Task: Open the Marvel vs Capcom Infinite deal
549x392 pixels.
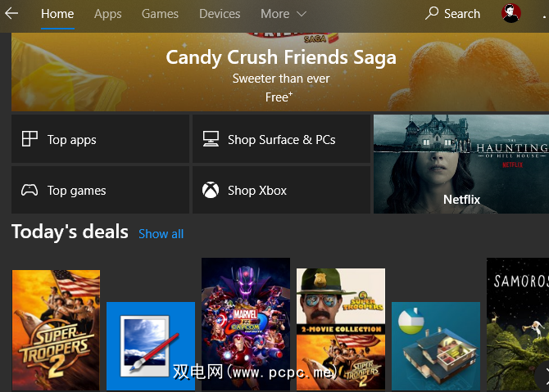Action: point(246,324)
